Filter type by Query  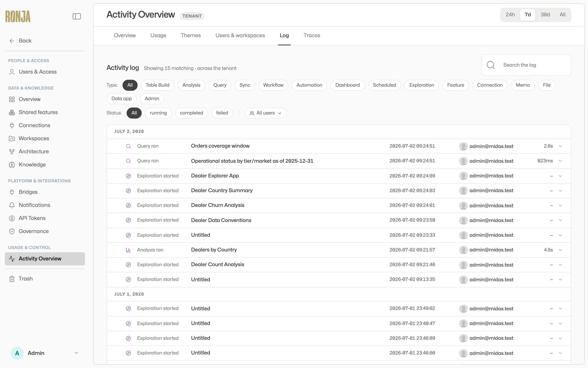220,85
